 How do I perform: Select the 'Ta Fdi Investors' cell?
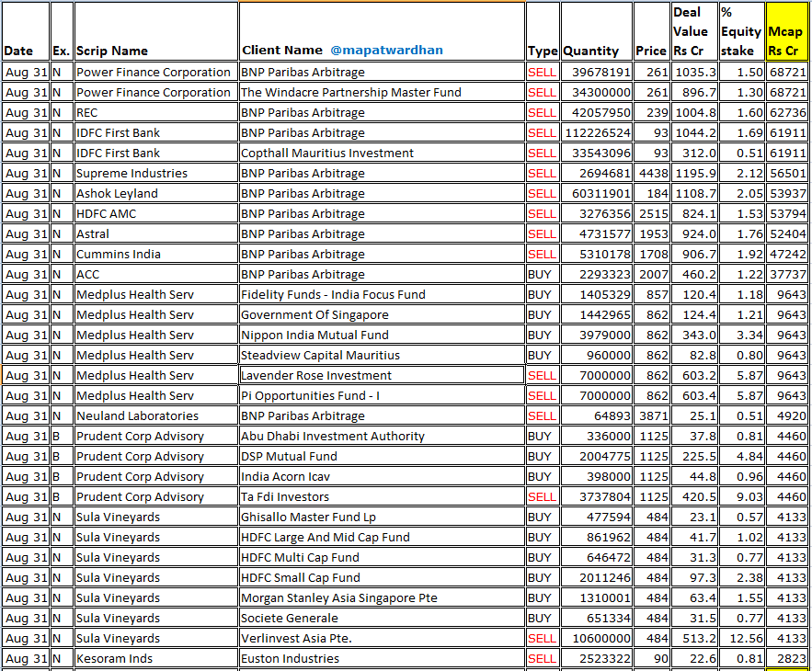point(382,496)
